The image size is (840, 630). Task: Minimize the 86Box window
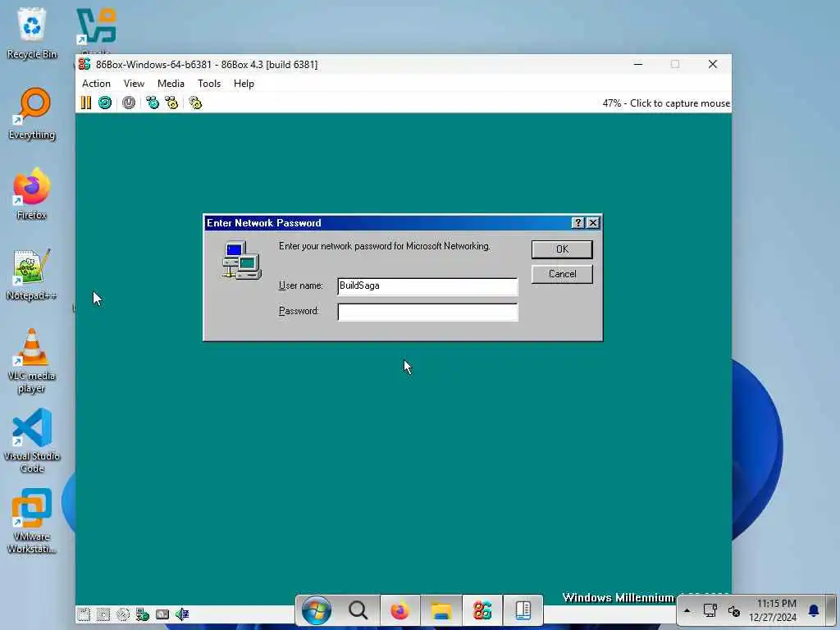coord(638,64)
